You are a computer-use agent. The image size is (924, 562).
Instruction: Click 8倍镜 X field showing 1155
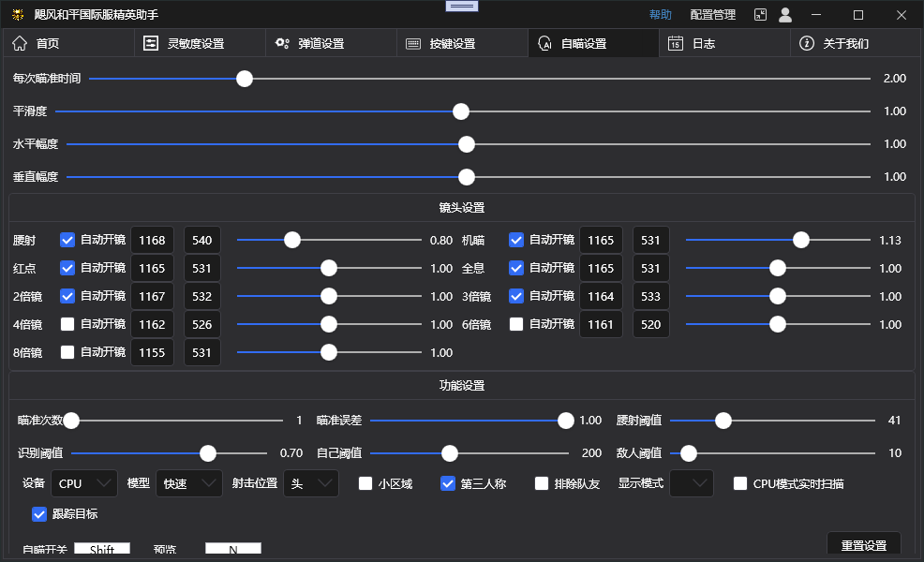click(152, 352)
